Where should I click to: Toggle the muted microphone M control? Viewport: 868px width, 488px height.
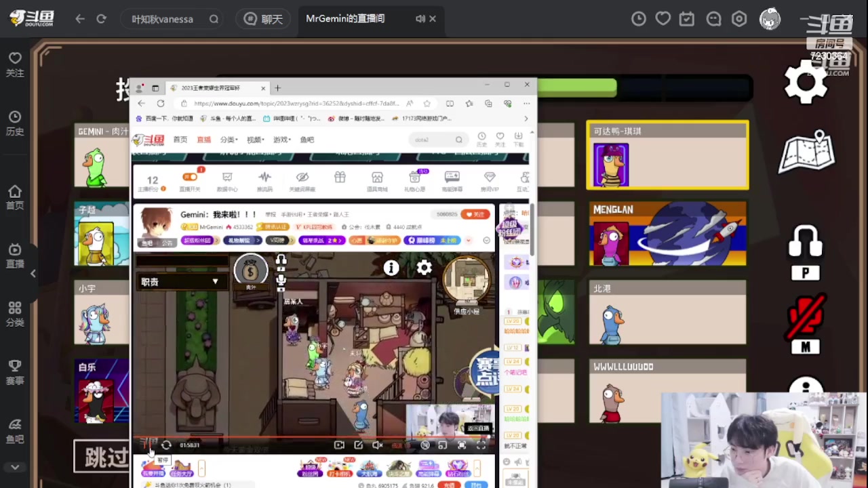coord(806,324)
